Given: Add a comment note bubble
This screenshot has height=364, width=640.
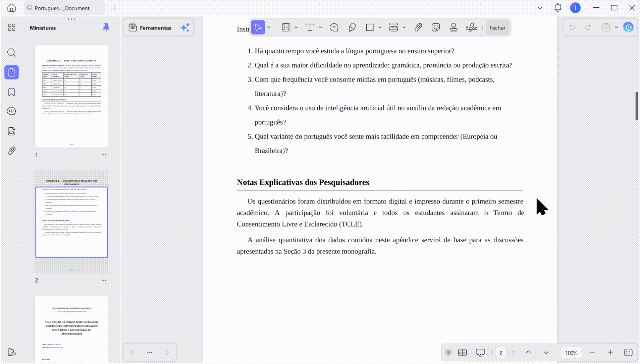Looking at the screenshot, I should coord(334,27).
